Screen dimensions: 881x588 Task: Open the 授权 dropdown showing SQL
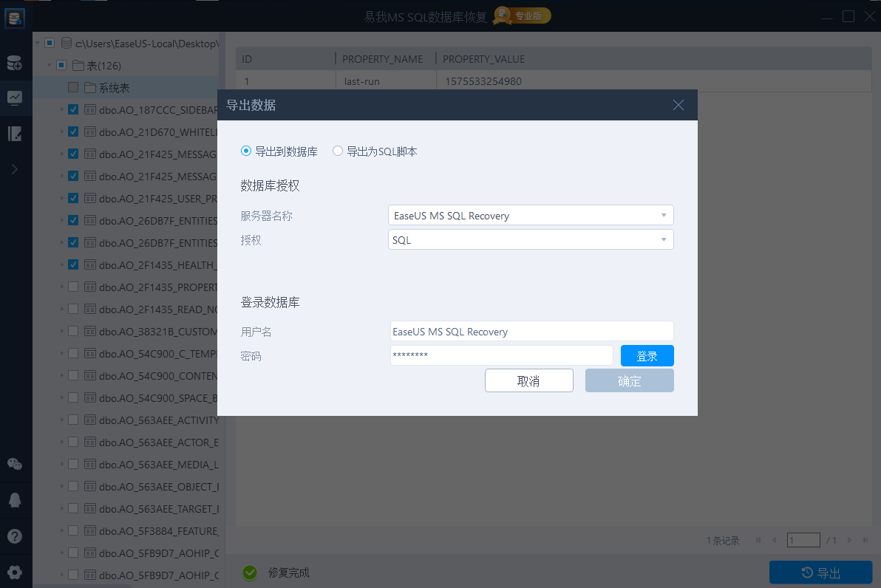531,240
